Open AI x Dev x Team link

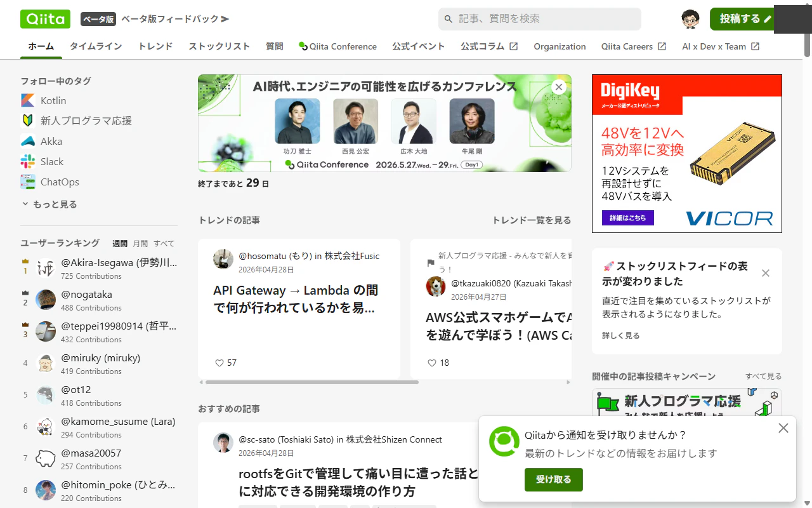coord(721,46)
